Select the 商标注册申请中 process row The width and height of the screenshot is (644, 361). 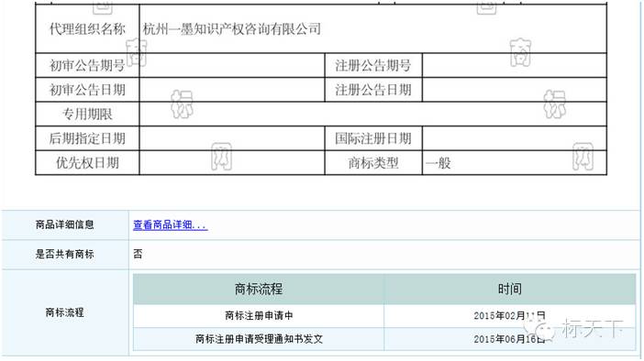384,315
